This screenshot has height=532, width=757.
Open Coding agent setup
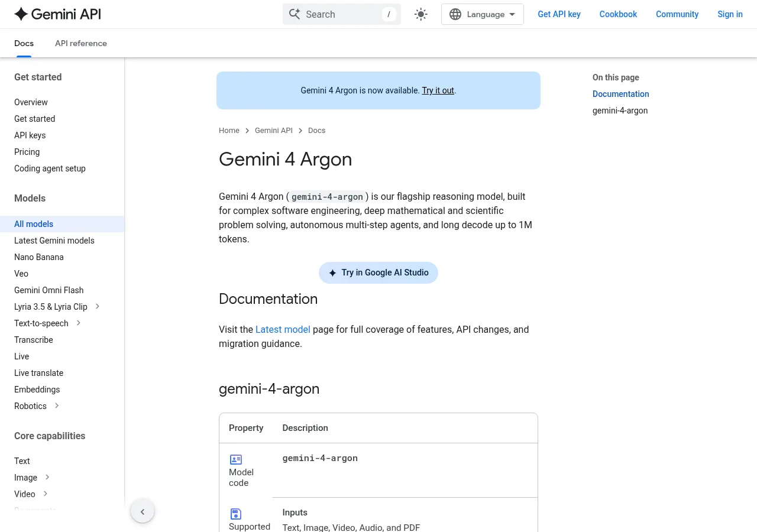tap(50, 168)
